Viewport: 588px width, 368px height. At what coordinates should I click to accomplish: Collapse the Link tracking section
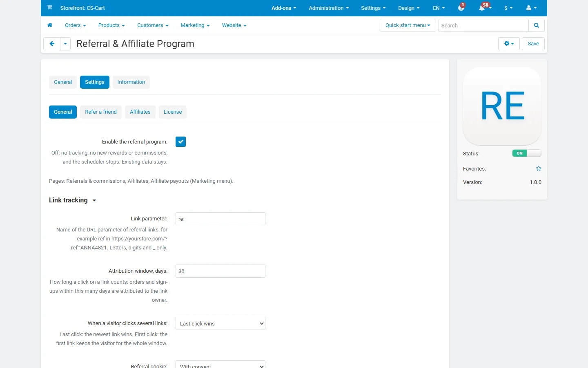94,200
